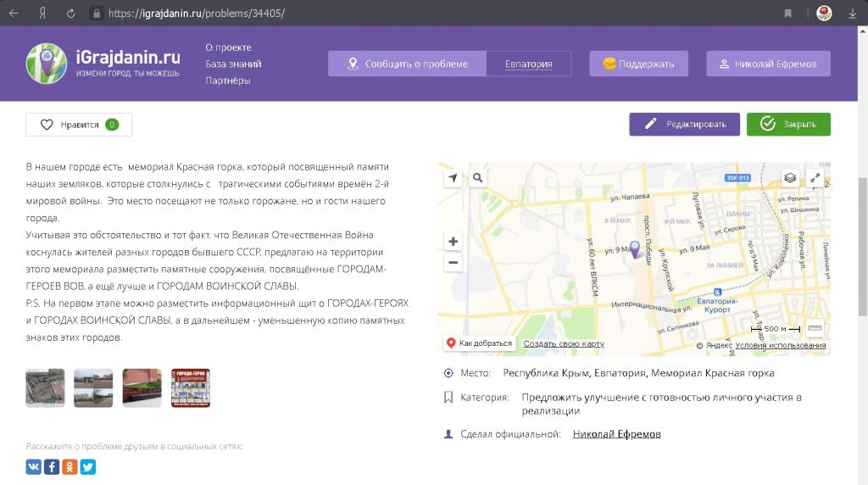Expand the map to fullscreen

815,178
